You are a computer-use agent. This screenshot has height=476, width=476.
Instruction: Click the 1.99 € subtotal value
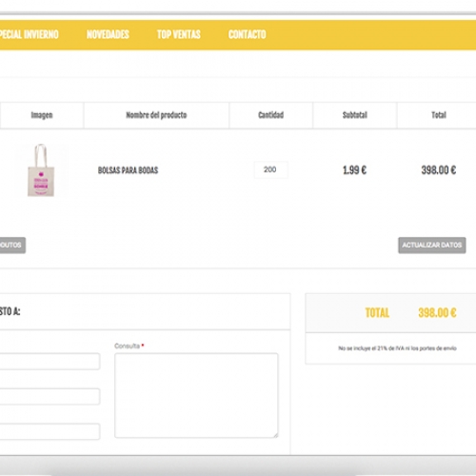pyautogui.click(x=354, y=170)
